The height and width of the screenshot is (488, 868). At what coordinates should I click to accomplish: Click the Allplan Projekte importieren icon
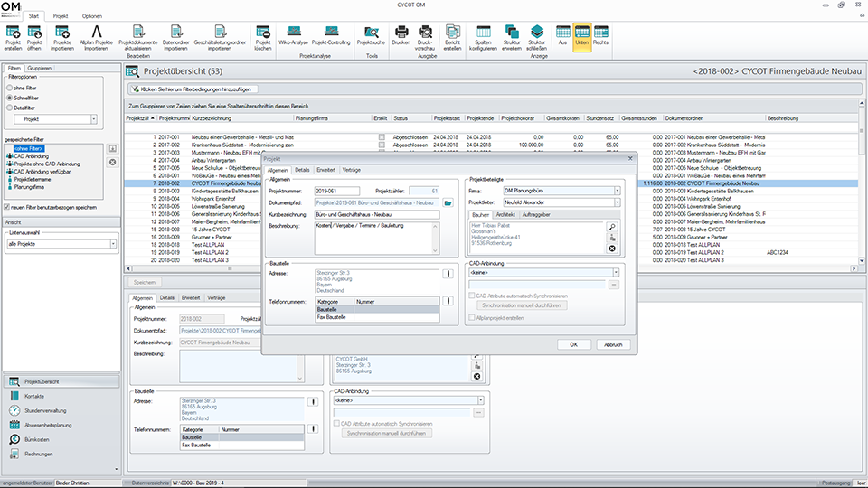[x=95, y=33]
